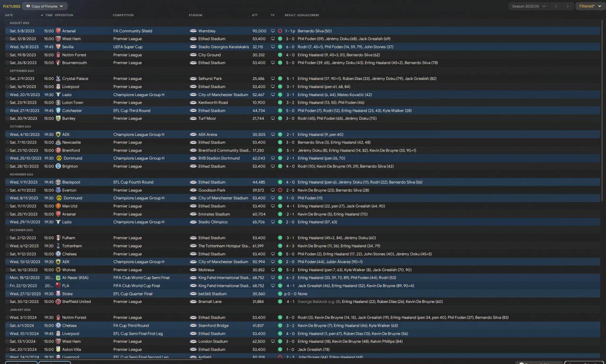
Task: Click the stadium icon next to Selhurst Park
Action: 193,79
